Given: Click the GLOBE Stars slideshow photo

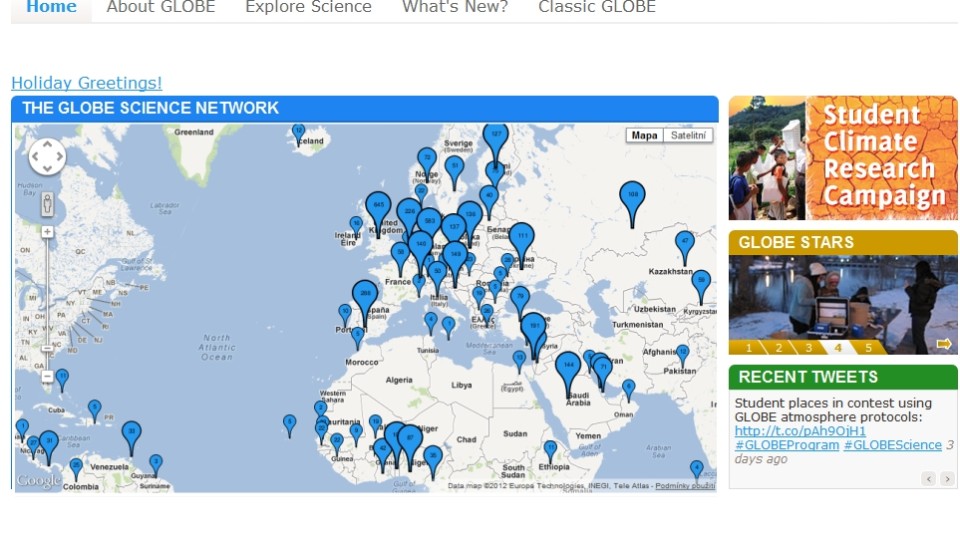Looking at the screenshot, I should coord(842,298).
